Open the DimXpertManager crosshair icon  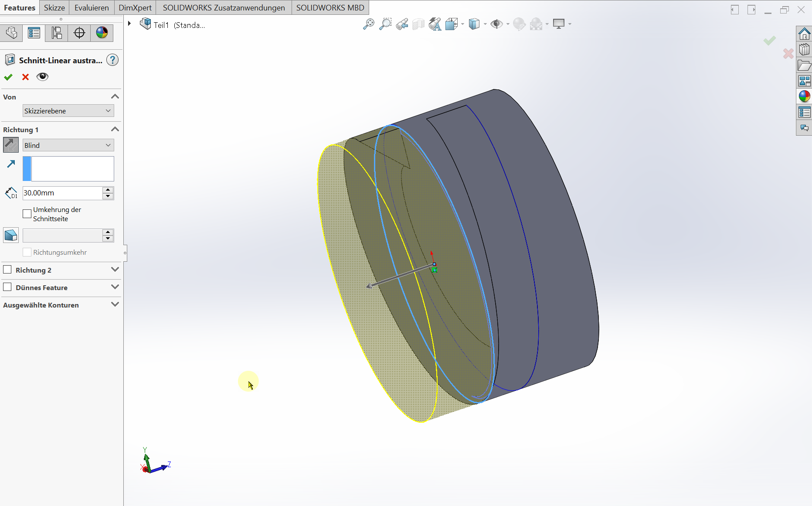coord(79,33)
